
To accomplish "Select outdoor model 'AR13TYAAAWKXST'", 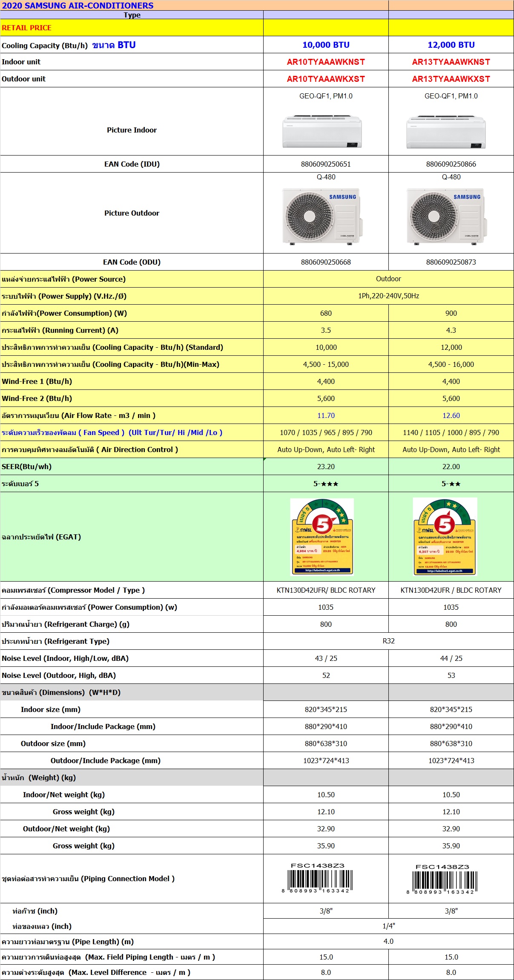I will click(451, 79).
